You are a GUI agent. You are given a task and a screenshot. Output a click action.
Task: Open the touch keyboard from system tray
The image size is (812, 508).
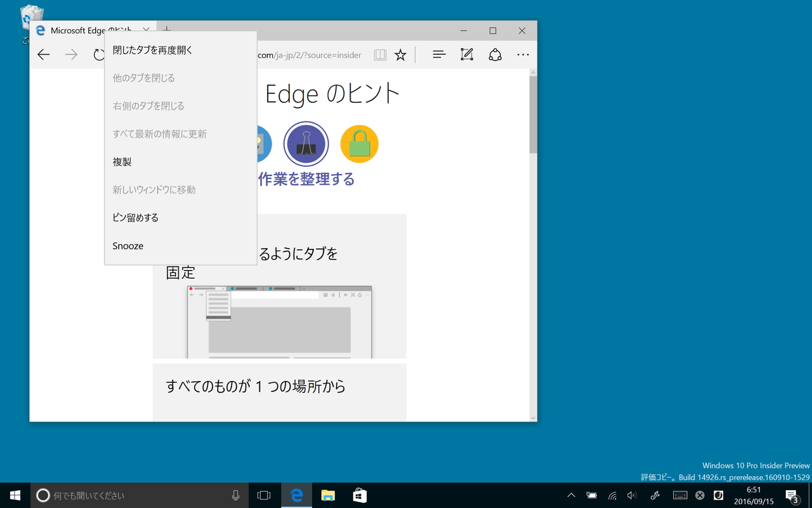[679, 495]
